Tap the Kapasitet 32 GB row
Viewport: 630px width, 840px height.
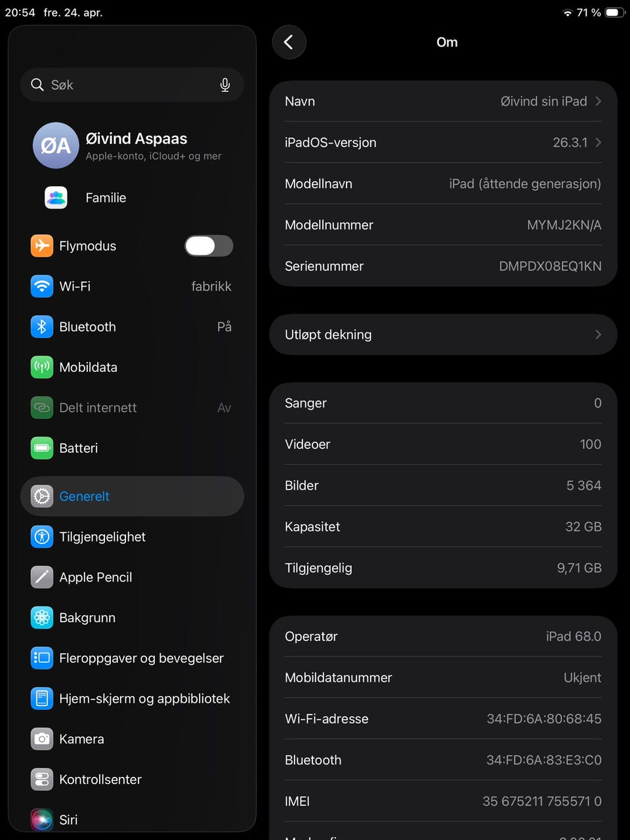(x=443, y=526)
